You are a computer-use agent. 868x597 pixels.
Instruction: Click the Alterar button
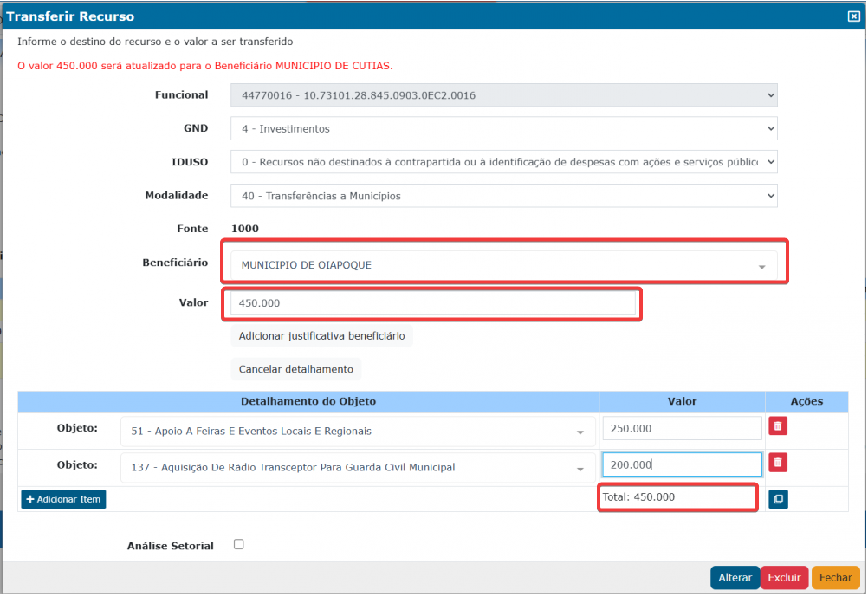(735, 578)
